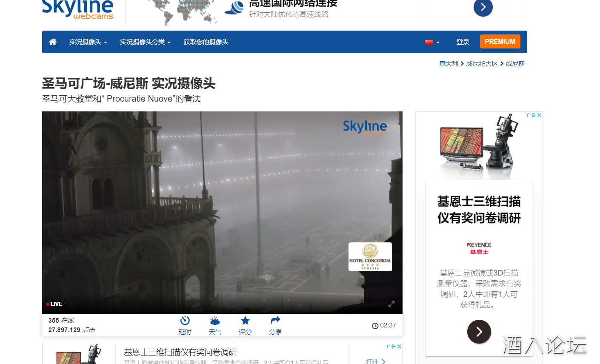Click the LIVE indicator on the video

point(54,304)
